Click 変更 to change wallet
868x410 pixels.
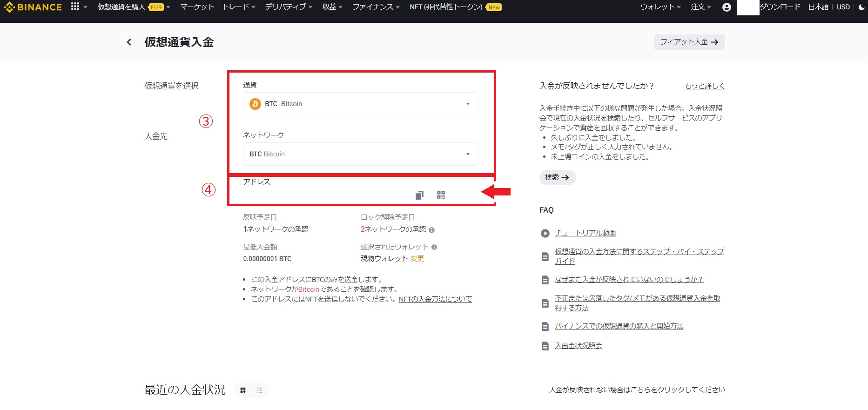click(x=417, y=259)
